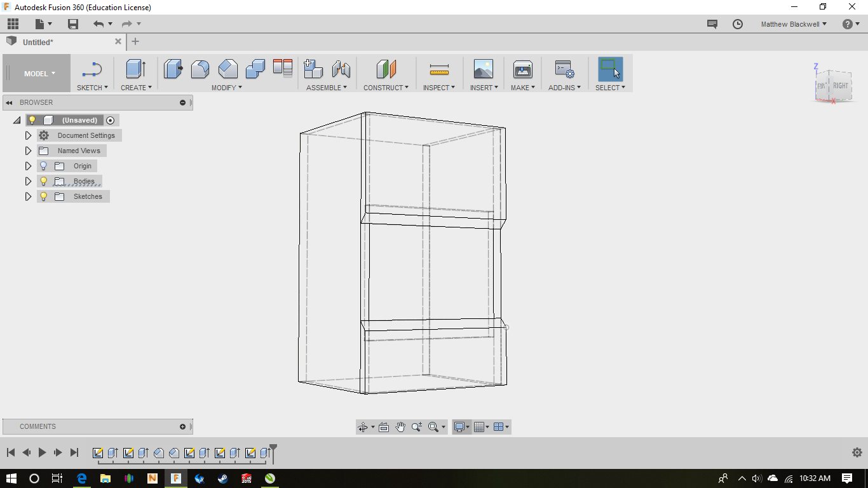The image size is (868, 488).
Task: Add a comment with COMMENTS plus button
Action: [x=182, y=426]
